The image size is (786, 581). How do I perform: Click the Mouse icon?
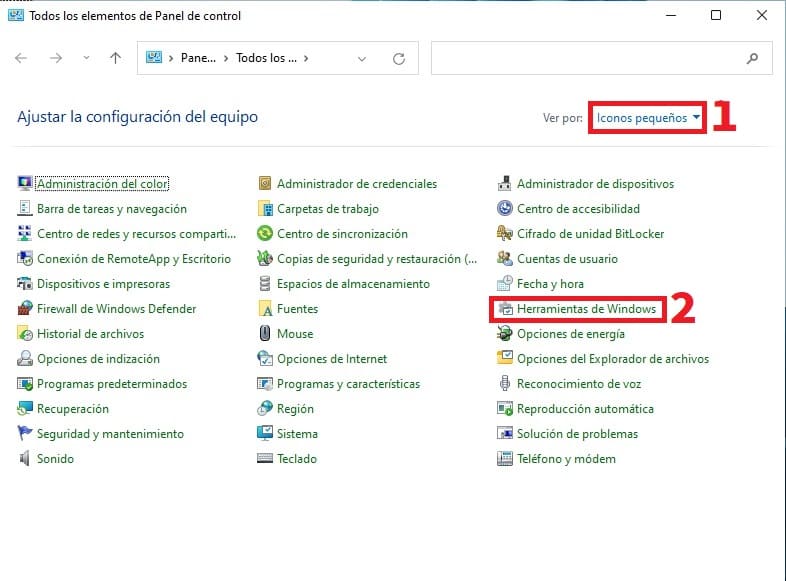coord(265,334)
